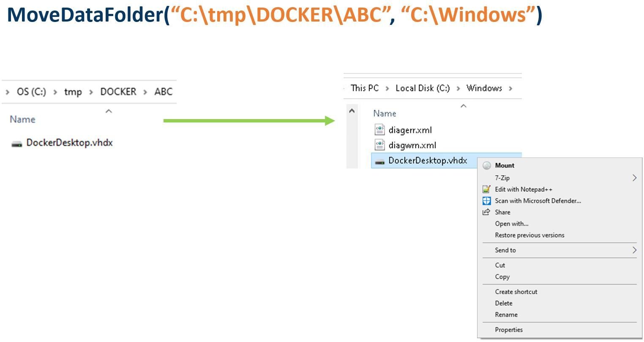Click the chevron after tmp breadcrumb
644x342 pixels.
click(91, 92)
